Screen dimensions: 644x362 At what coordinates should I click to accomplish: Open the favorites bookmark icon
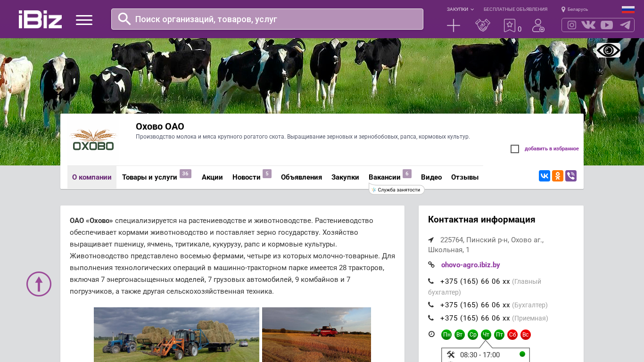click(510, 25)
